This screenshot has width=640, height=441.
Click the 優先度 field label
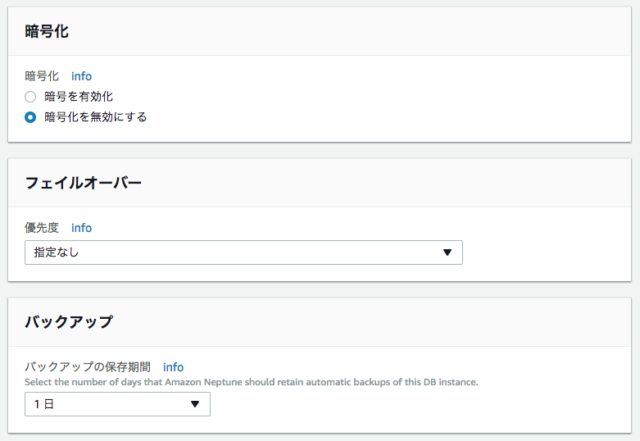pos(42,228)
